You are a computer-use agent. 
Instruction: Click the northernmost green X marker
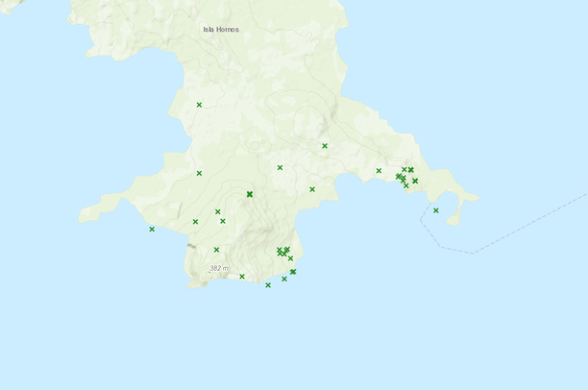199,105
